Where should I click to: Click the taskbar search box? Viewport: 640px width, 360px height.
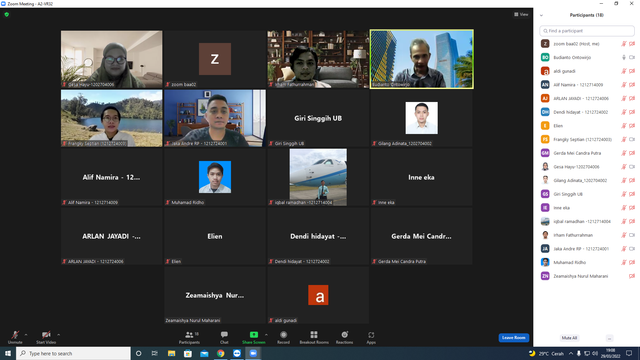(73, 353)
